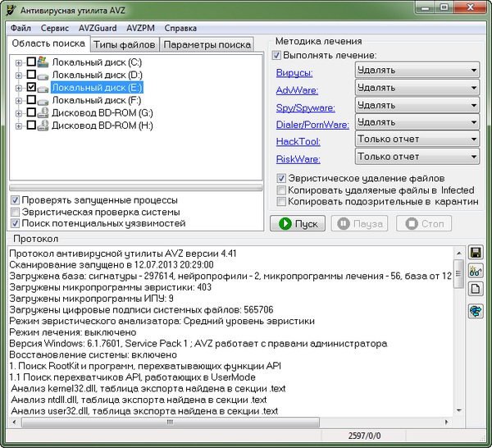Save the protocol using the floppy disk icon
This screenshot has height=448, width=492.
(x=476, y=253)
